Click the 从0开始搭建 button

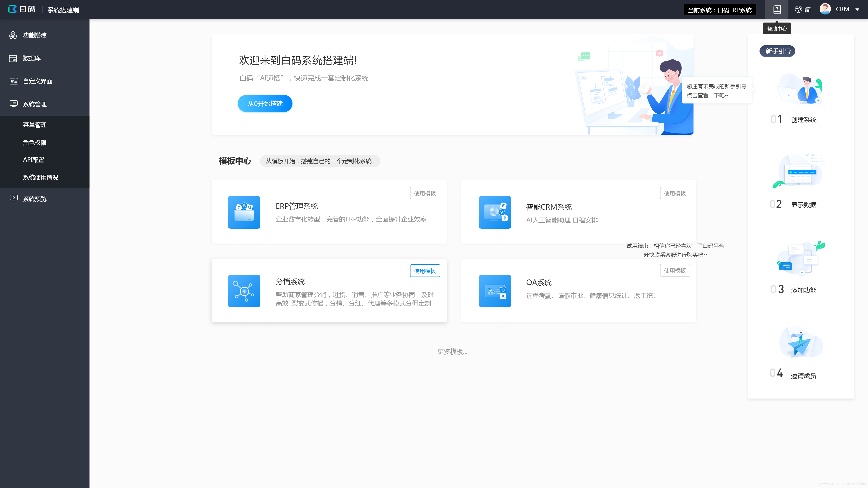tap(265, 103)
